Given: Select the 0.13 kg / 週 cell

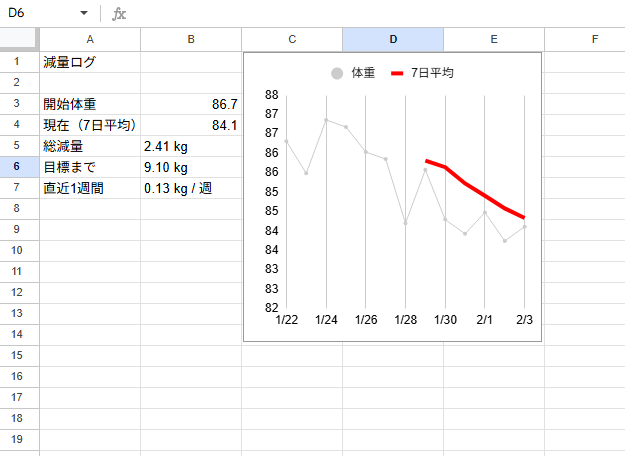Looking at the screenshot, I should (191, 188).
